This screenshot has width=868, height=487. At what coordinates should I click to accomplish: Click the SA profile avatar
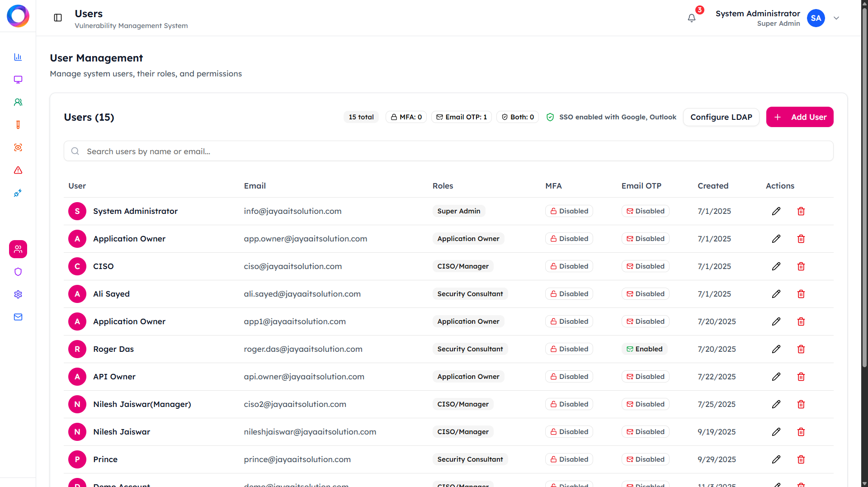(x=816, y=18)
